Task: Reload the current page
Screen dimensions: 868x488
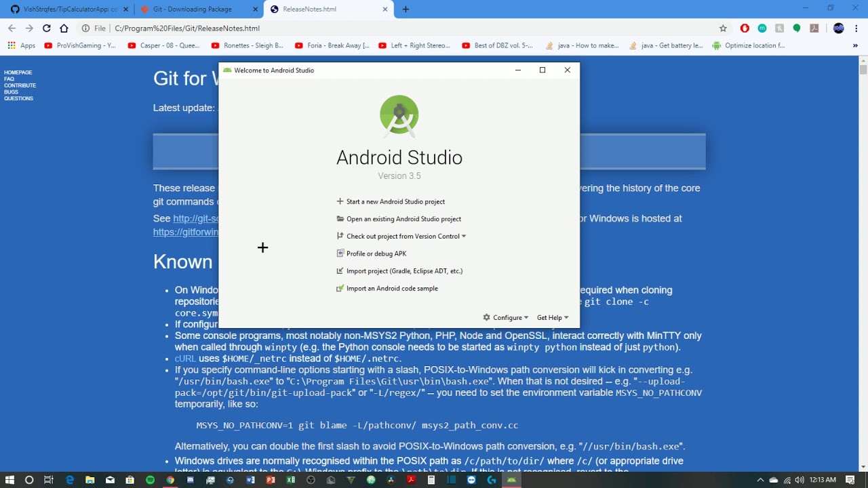Action: [47, 28]
